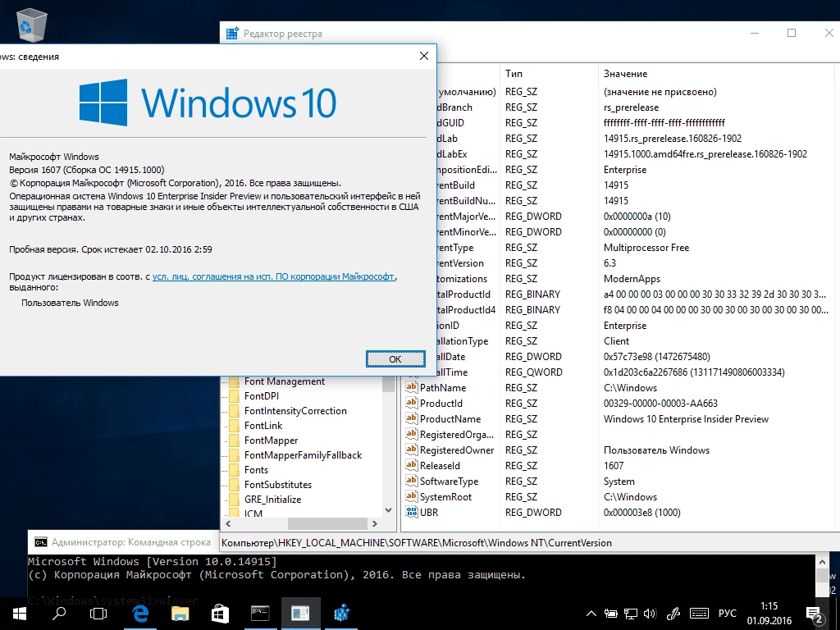Click the ModernApps value cell
This screenshot has width=840, height=630.
632,279
